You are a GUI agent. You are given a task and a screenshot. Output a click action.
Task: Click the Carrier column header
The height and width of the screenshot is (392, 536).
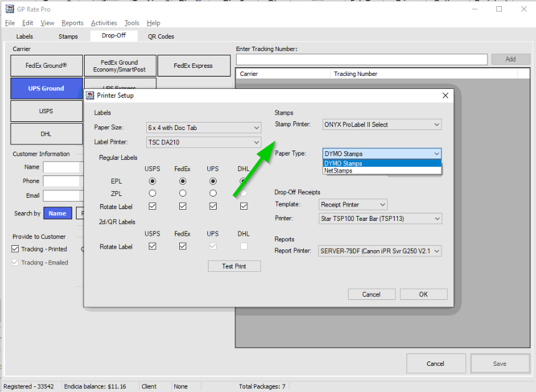point(283,74)
